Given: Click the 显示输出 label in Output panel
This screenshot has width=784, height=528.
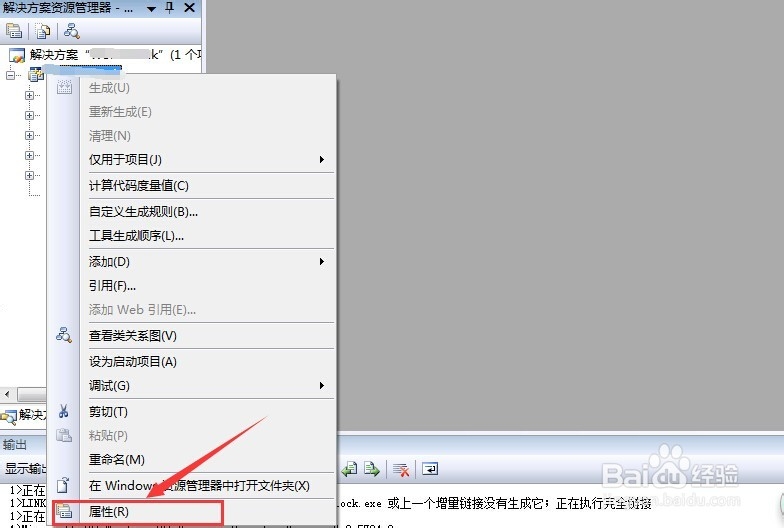Looking at the screenshot, I should pos(25,468).
